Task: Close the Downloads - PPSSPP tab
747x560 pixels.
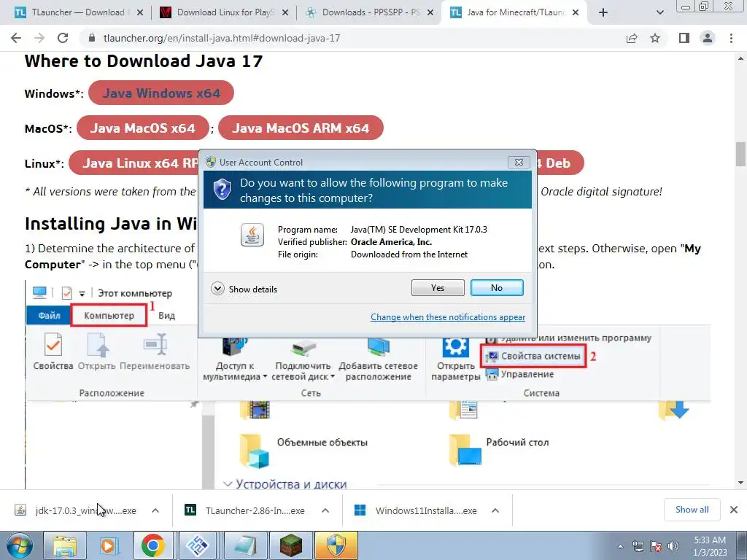Action: point(430,12)
